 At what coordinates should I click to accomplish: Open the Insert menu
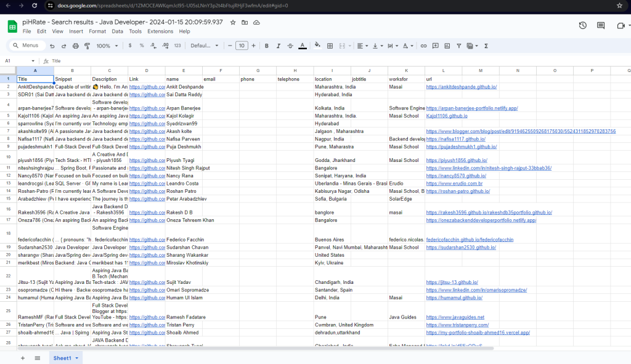tap(76, 31)
